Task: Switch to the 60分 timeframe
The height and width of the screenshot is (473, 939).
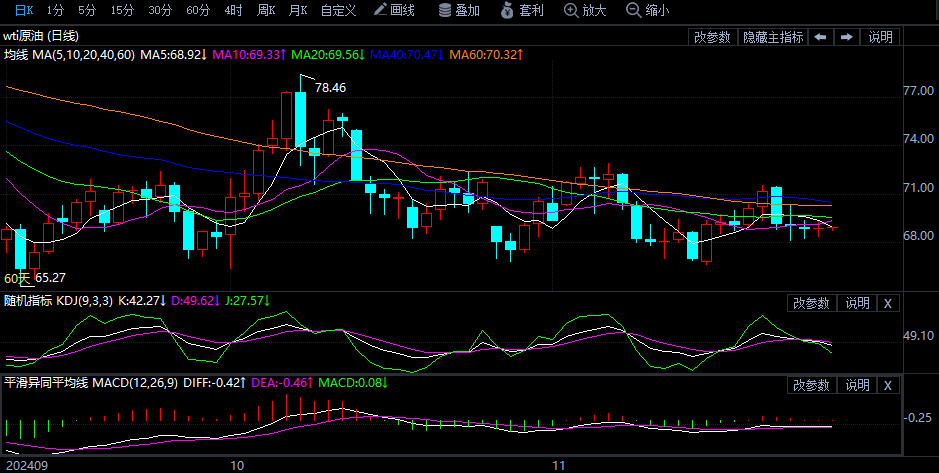Action: [198, 10]
